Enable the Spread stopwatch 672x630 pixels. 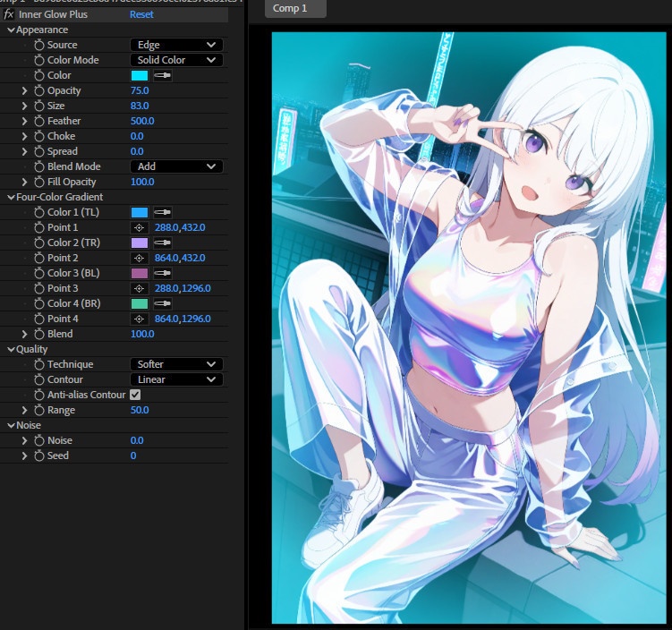point(39,151)
